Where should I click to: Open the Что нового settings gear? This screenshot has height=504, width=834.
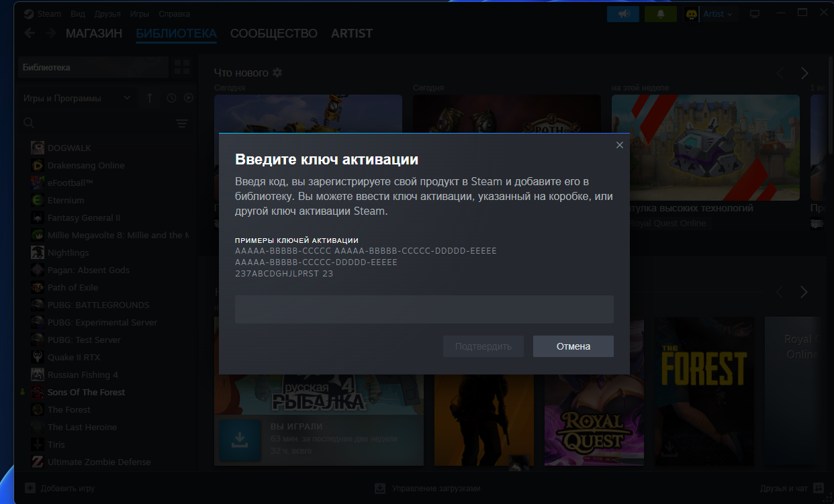pyautogui.click(x=277, y=72)
